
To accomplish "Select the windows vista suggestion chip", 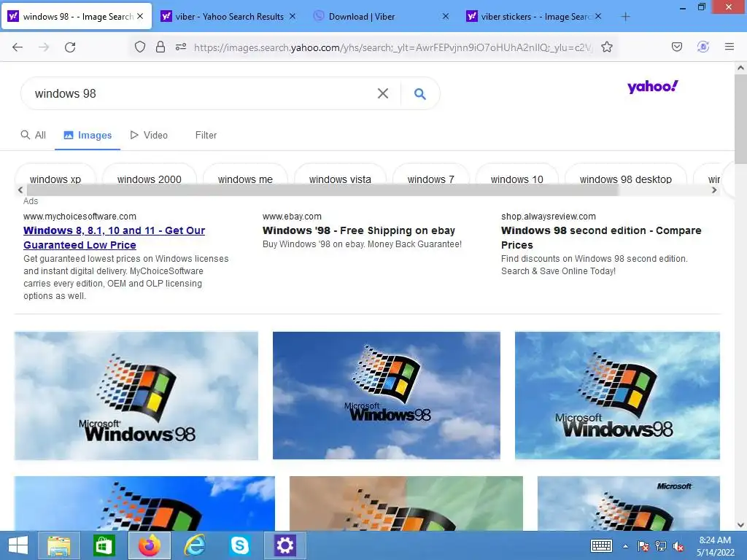I will point(340,179).
